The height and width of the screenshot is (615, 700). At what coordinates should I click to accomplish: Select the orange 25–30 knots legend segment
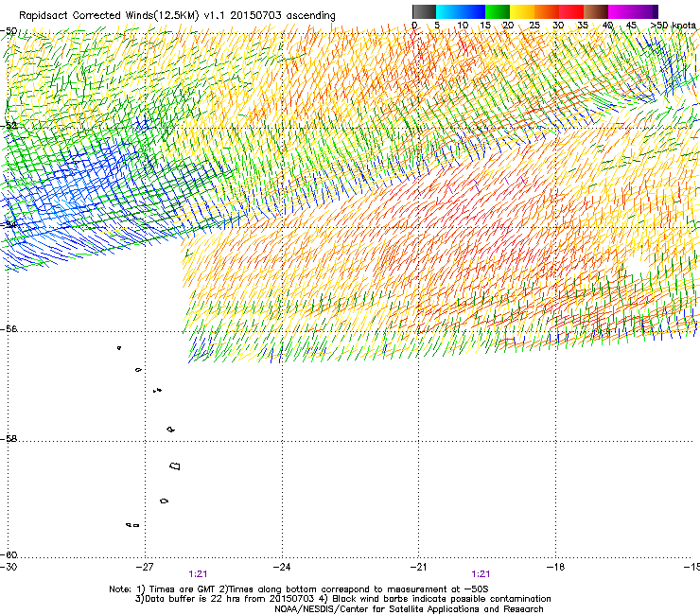547,11
